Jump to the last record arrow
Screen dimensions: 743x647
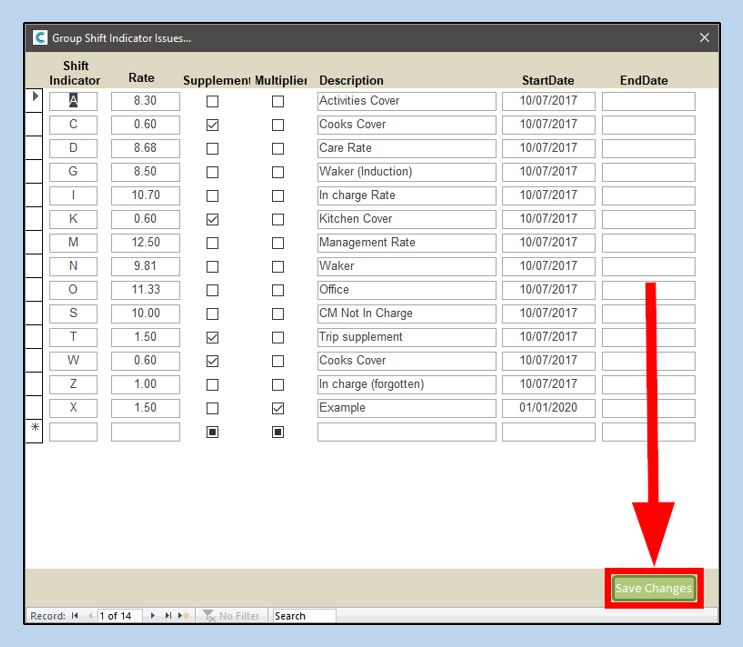point(168,616)
